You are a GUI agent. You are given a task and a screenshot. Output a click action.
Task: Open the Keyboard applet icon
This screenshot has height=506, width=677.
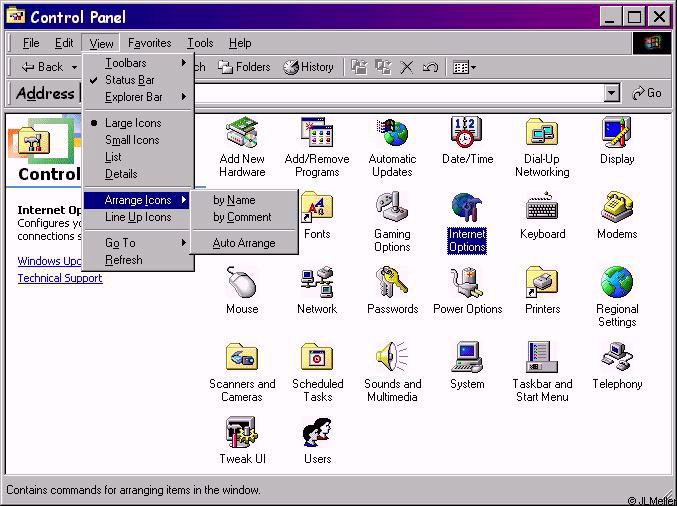pos(542,208)
